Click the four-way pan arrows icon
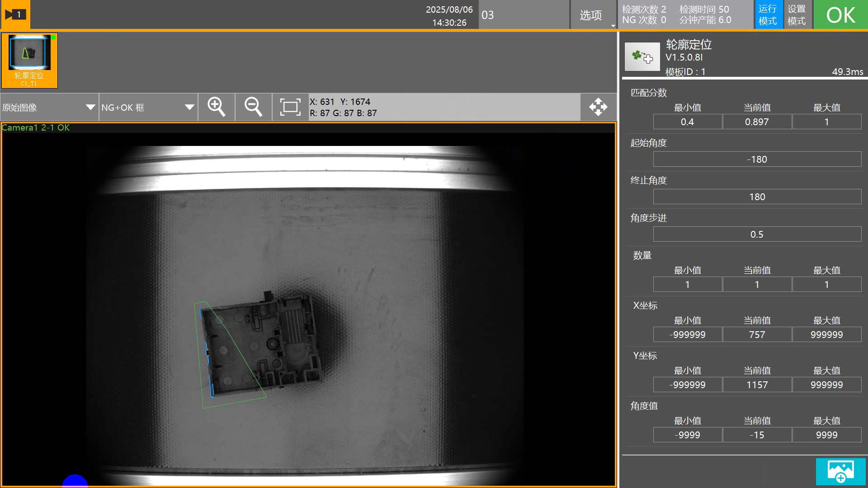 598,107
